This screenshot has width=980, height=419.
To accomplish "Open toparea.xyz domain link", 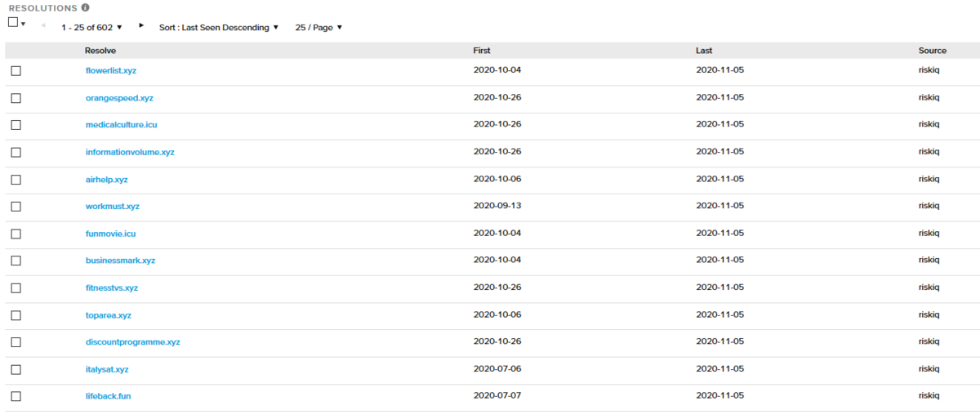I will coord(109,314).
